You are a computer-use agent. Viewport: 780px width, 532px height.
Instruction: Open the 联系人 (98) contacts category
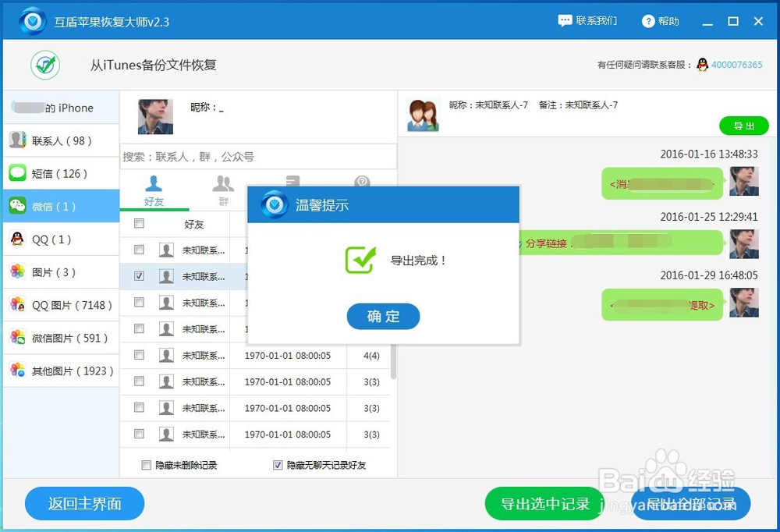coord(61,140)
